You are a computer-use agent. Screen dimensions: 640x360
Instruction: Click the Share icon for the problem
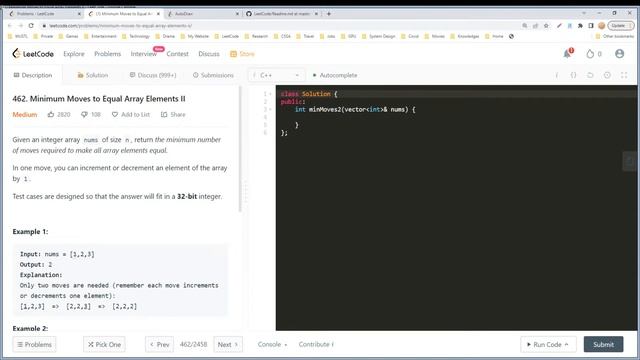pyautogui.click(x=164, y=115)
